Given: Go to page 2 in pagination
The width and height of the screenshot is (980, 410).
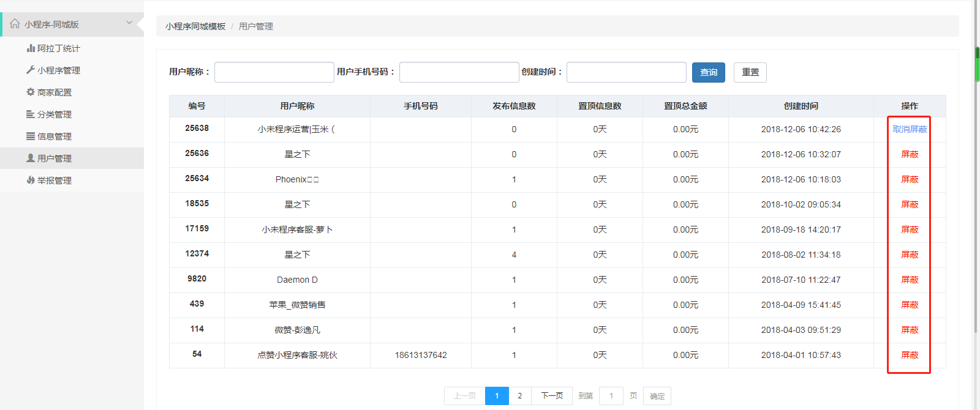Looking at the screenshot, I should pos(520,396).
